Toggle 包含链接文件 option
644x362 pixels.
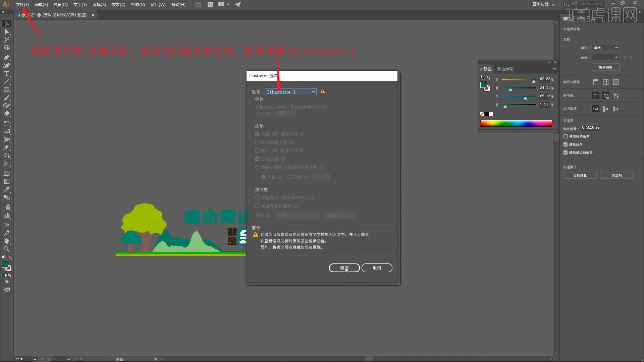pos(257,142)
